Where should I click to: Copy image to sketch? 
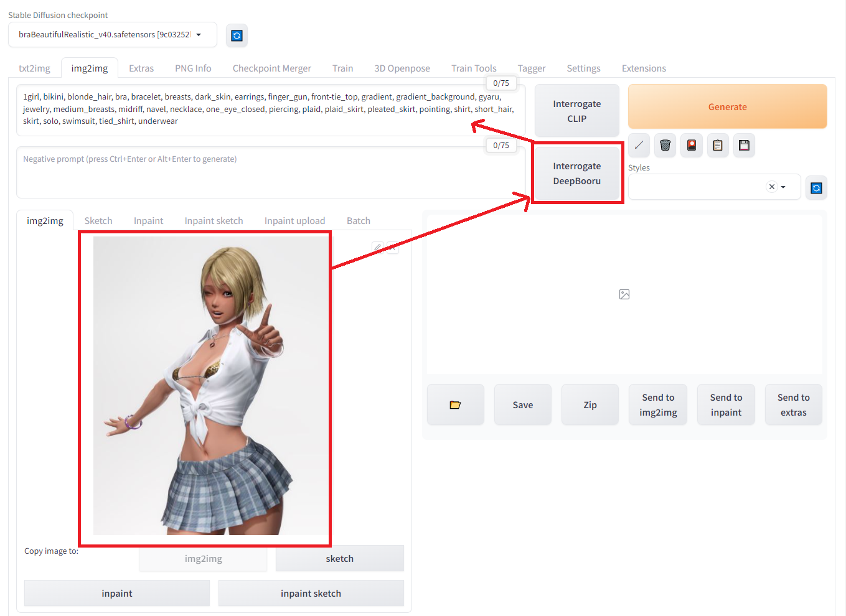[x=340, y=559]
